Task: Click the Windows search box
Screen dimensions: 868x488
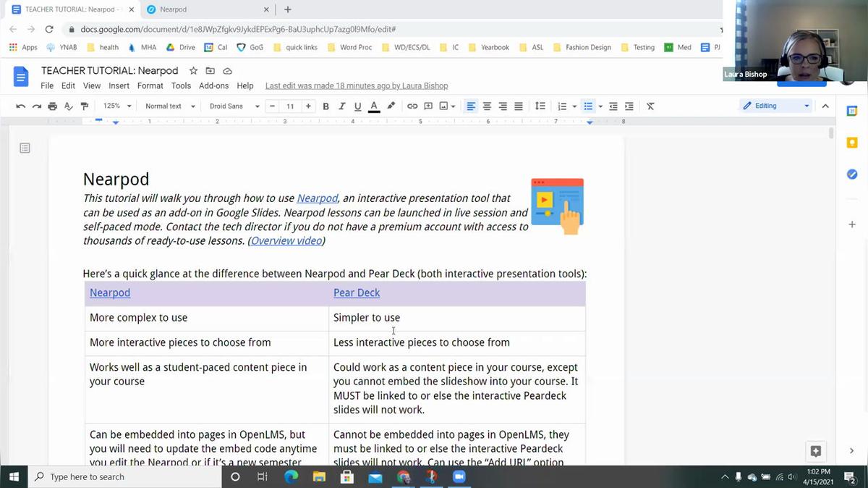Action: pos(124,477)
